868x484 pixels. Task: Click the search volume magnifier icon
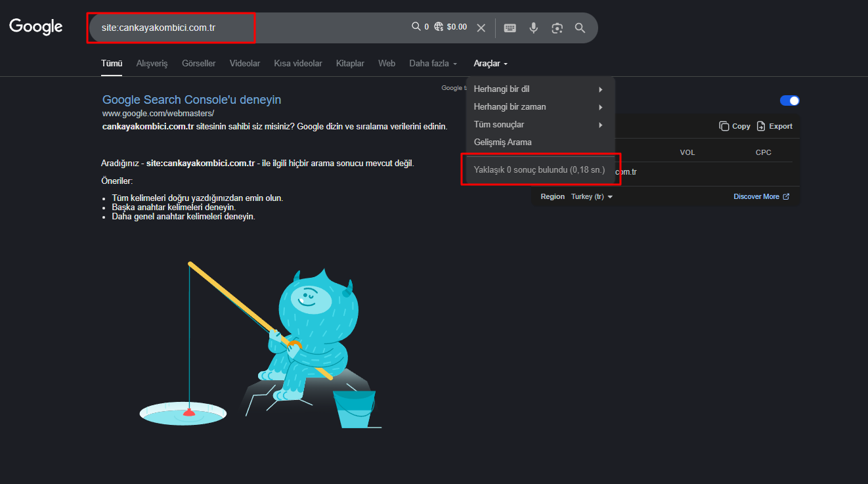[416, 26]
